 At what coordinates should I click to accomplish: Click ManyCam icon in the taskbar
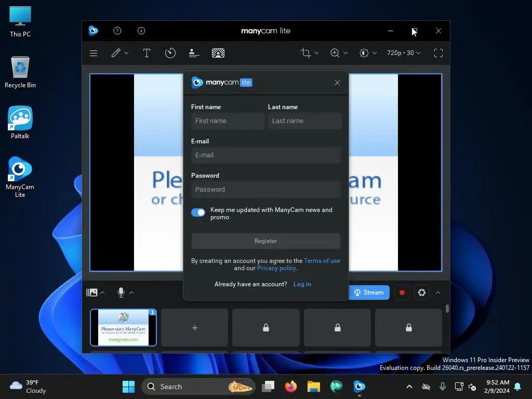pos(360,387)
